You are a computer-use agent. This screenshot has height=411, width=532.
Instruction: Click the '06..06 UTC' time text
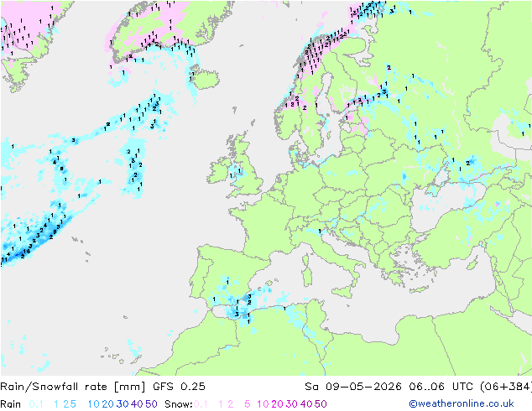(441, 387)
